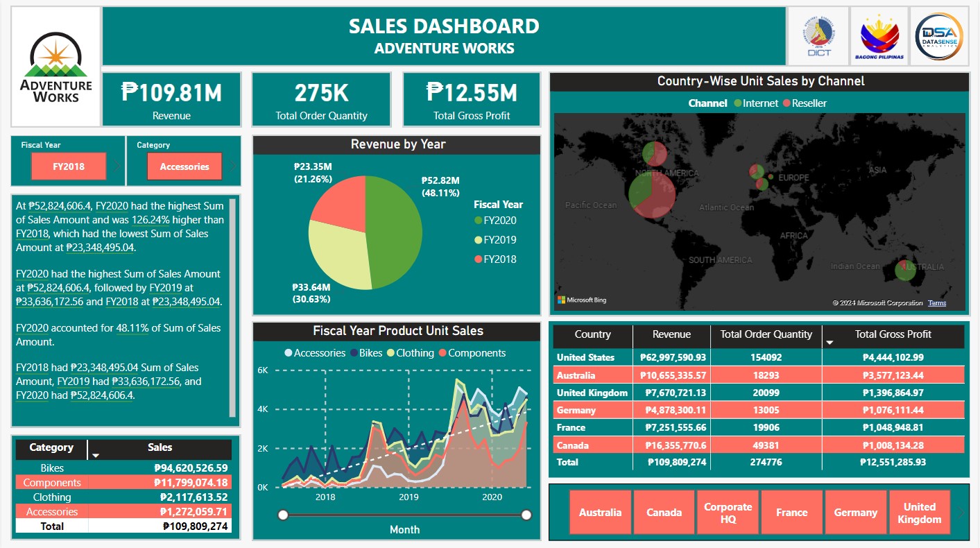Toggle the Corporate HQ slicer tile
This screenshot has width=980, height=548.
point(728,513)
